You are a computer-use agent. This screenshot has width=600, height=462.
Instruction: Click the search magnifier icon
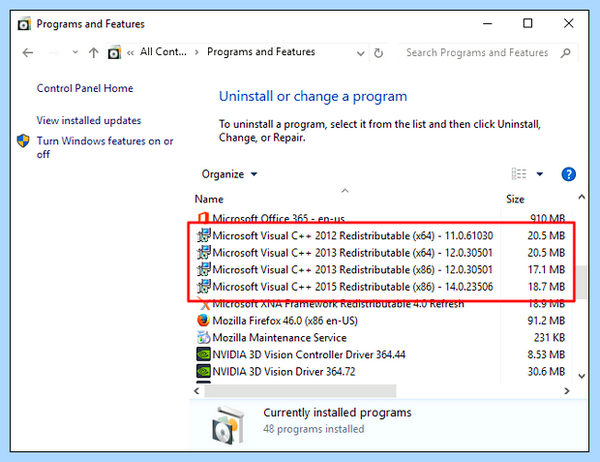[x=566, y=53]
